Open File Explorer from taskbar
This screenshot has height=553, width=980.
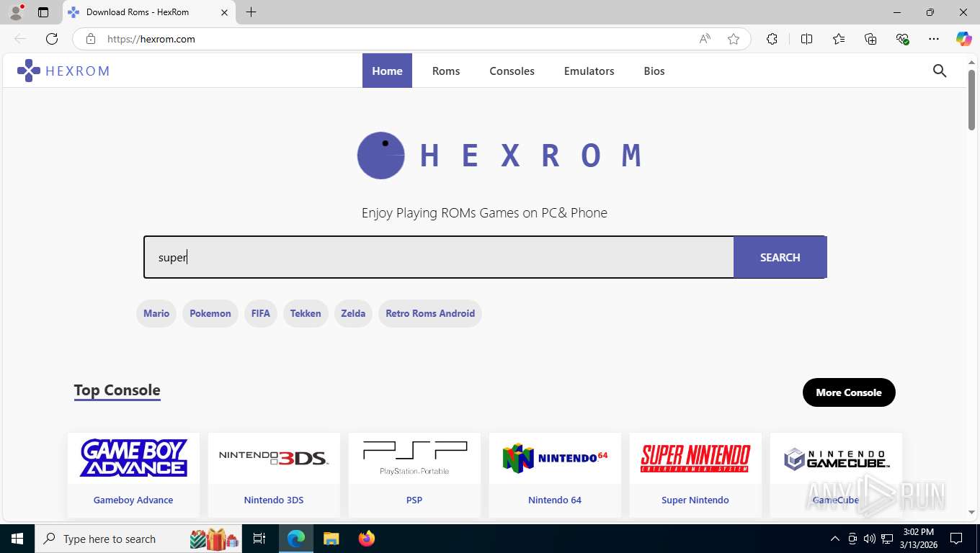click(331, 539)
